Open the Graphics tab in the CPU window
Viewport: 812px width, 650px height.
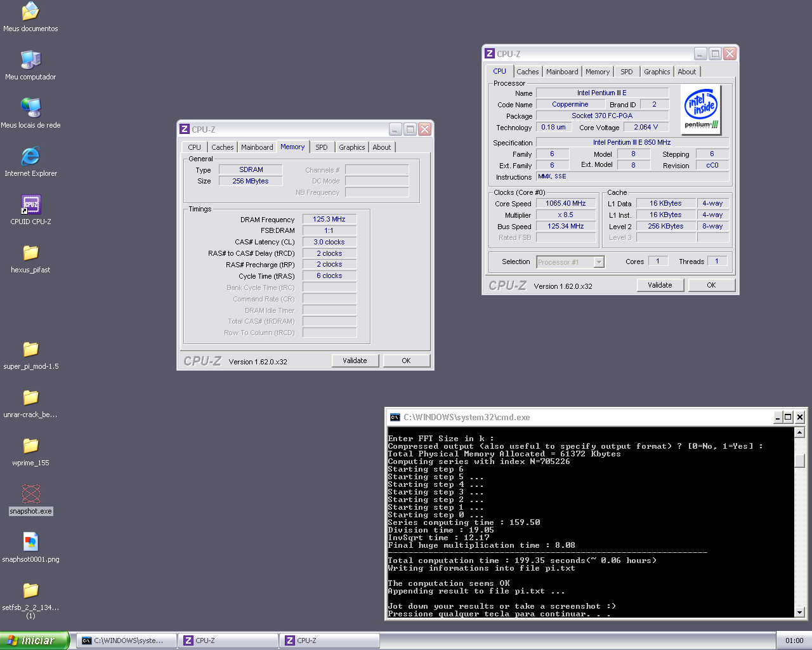pos(657,72)
